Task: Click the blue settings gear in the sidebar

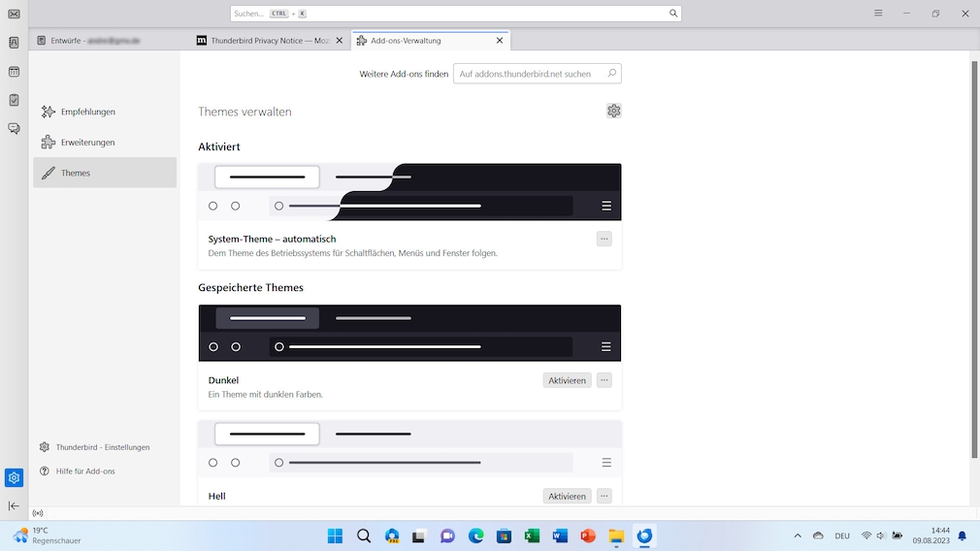Action: coord(14,477)
